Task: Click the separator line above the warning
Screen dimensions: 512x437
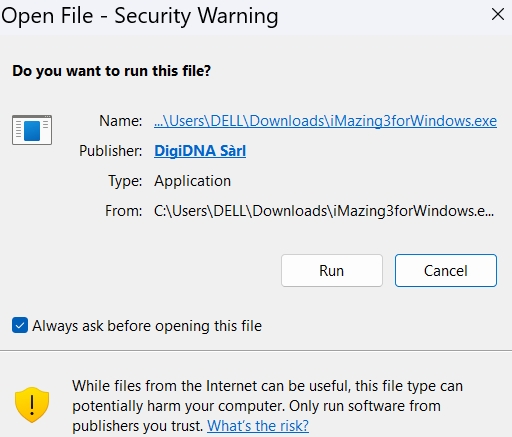Action: pyautogui.click(x=256, y=350)
